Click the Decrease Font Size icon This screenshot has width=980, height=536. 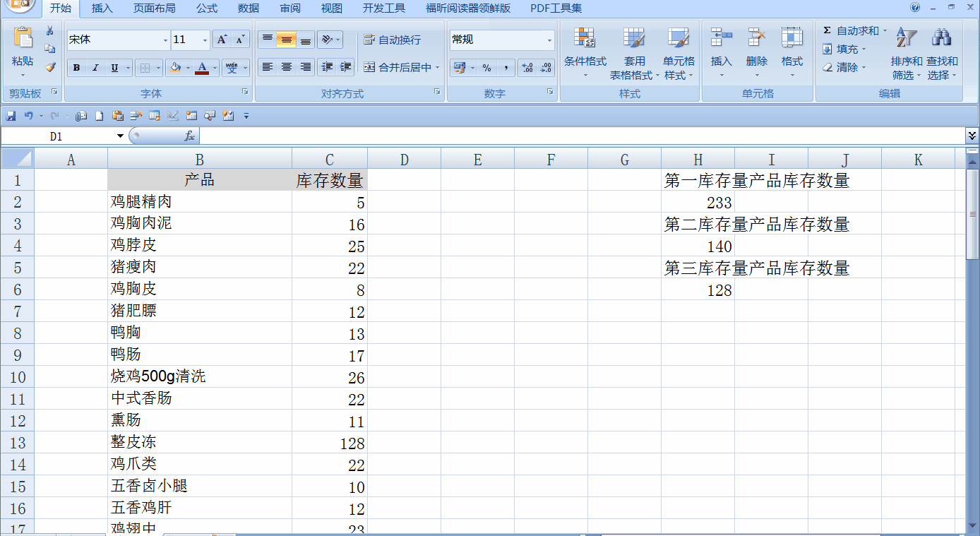(240, 40)
